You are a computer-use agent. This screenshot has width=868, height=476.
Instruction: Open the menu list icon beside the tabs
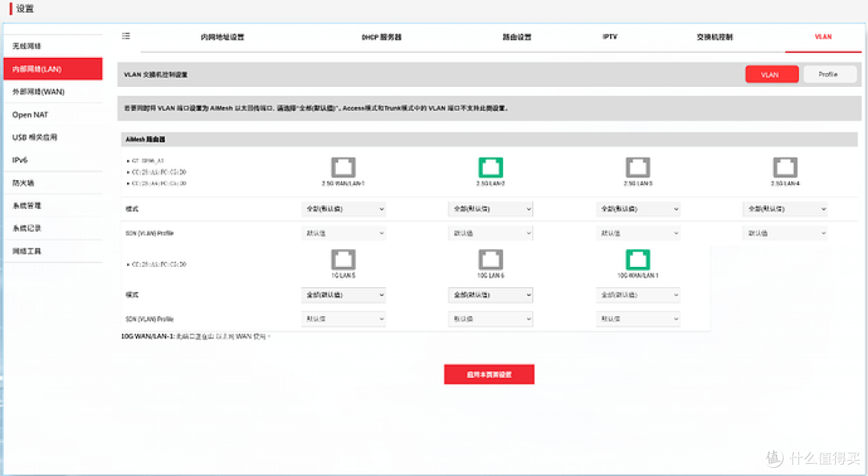(126, 36)
